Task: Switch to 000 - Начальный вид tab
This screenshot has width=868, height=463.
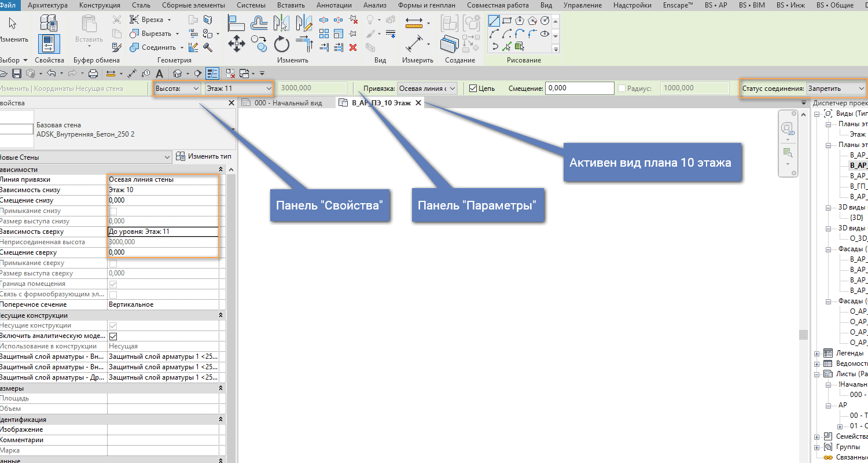Action: [x=288, y=103]
